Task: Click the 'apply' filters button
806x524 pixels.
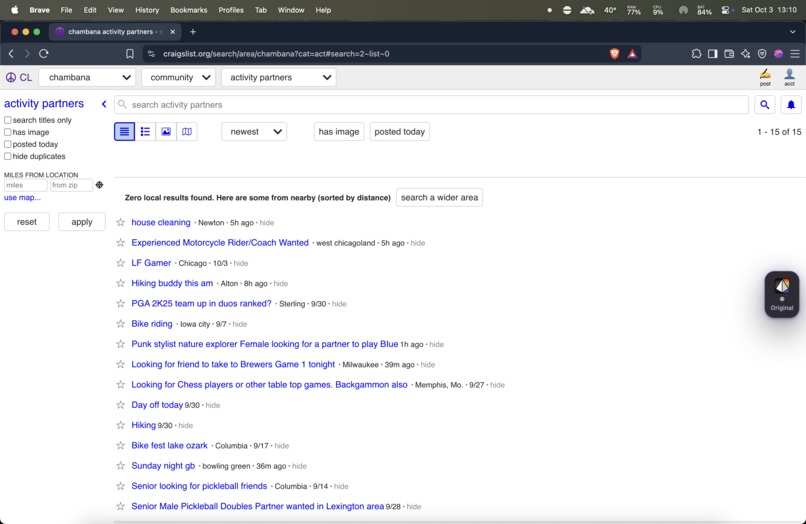Action: click(82, 222)
